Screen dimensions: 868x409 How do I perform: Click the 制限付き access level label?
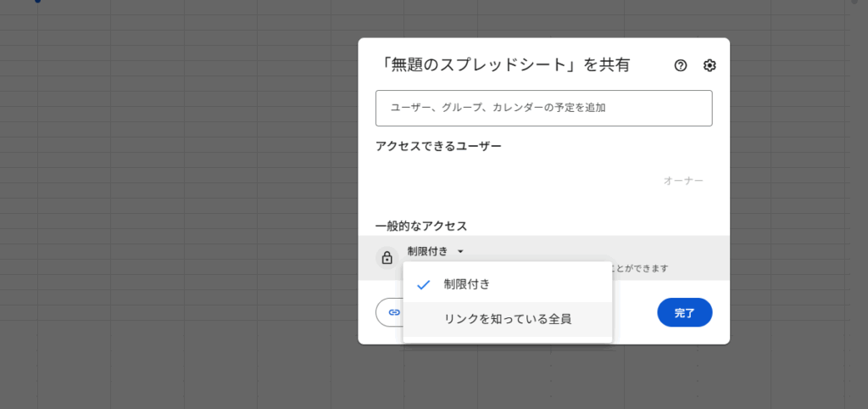tap(427, 251)
